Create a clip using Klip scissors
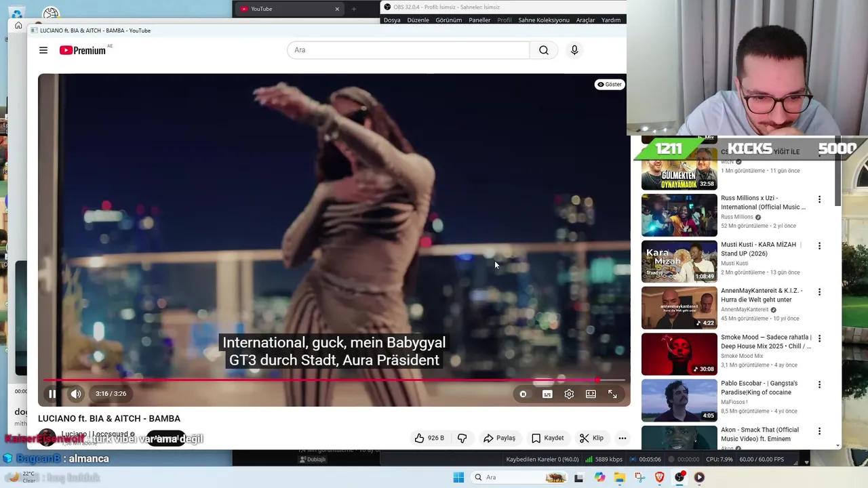 (x=591, y=438)
